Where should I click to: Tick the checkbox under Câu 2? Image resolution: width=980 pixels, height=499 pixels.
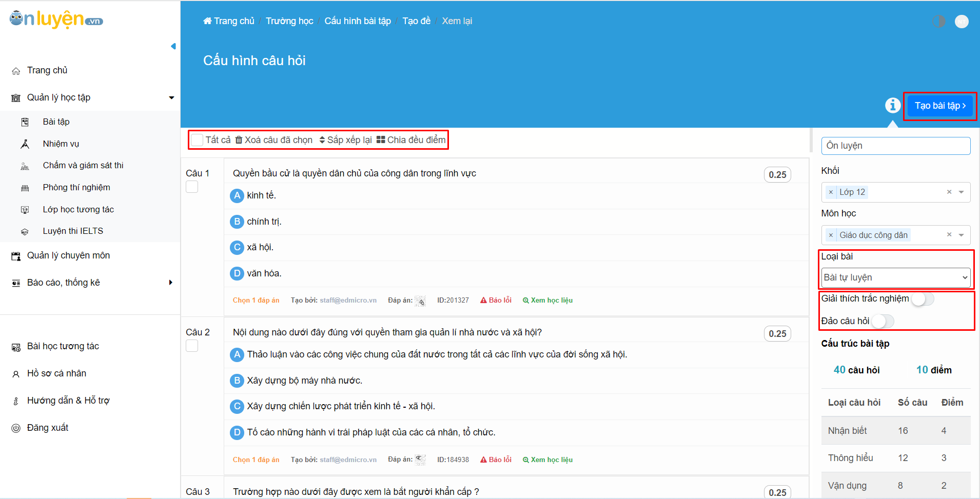(192, 346)
